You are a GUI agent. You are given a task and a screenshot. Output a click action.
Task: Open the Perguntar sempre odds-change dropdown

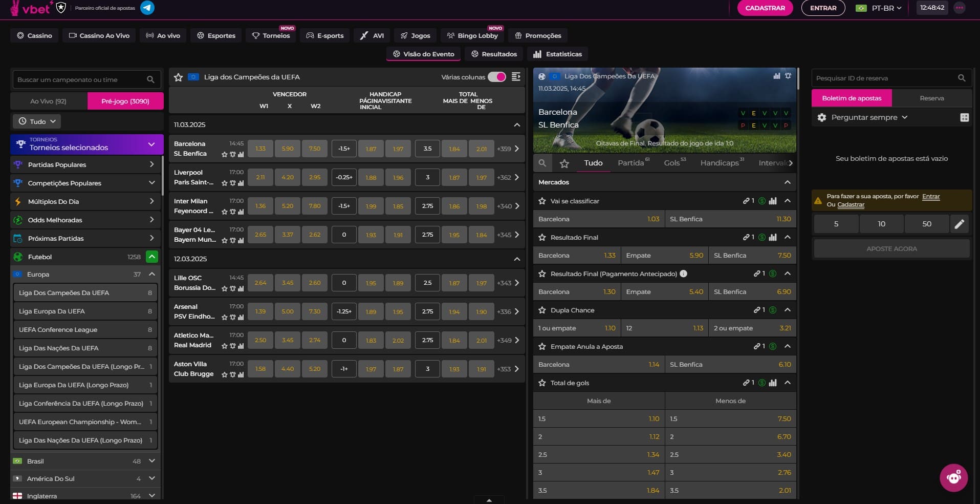[869, 117]
